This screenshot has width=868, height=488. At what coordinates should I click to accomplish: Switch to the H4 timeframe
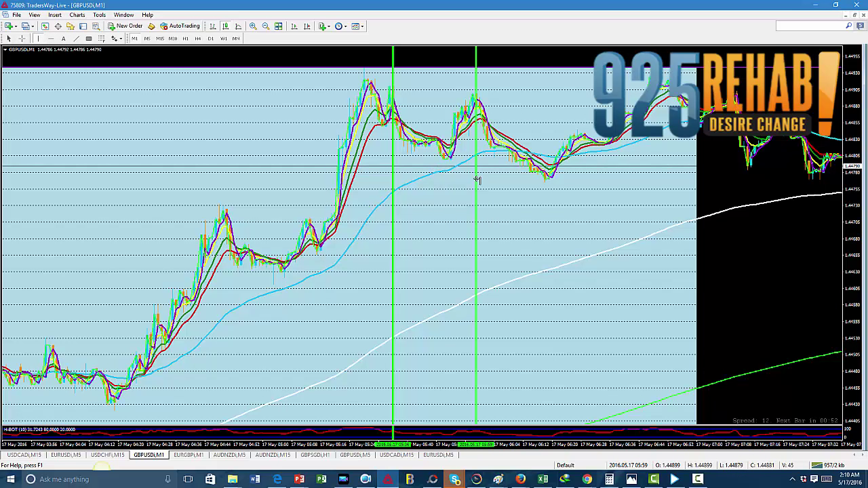pyautogui.click(x=198, y=39)
